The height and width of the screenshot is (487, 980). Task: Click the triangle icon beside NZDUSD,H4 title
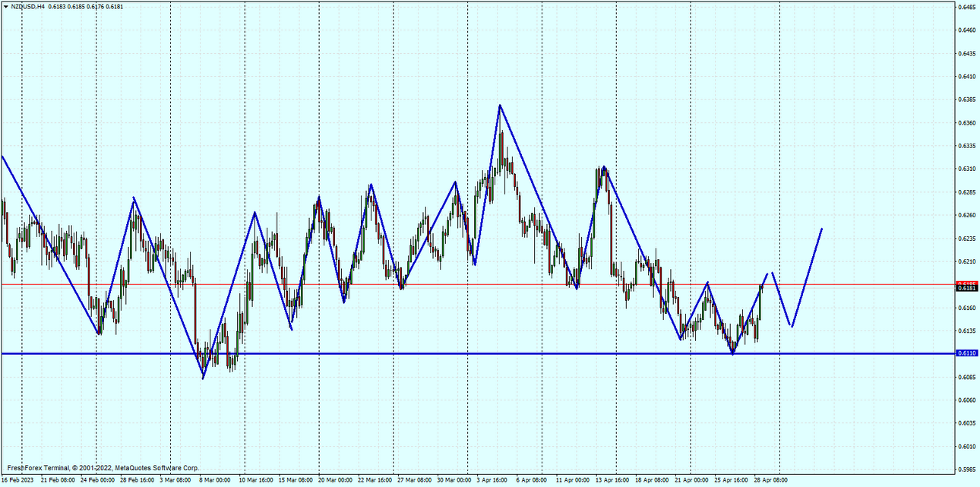(x=5, y=6)
